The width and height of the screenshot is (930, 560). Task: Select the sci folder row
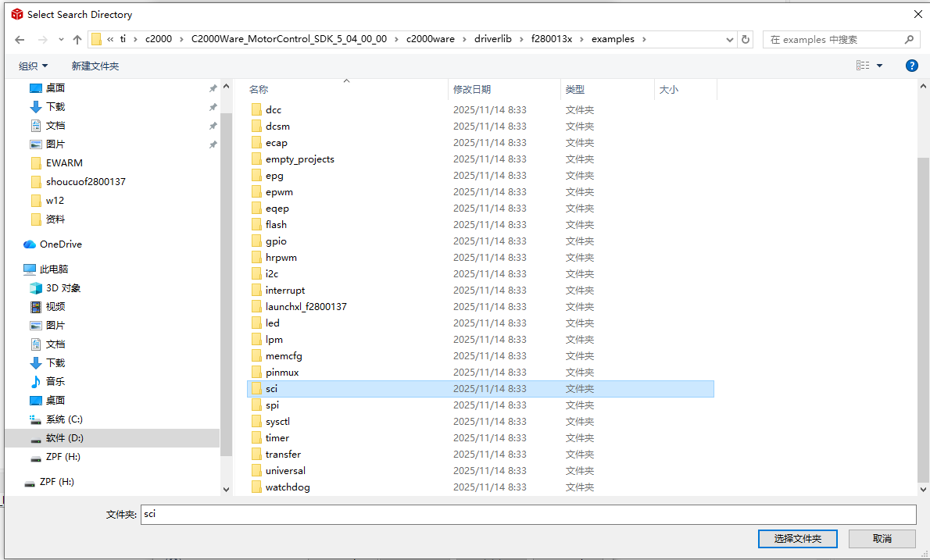tap(481, 389)
